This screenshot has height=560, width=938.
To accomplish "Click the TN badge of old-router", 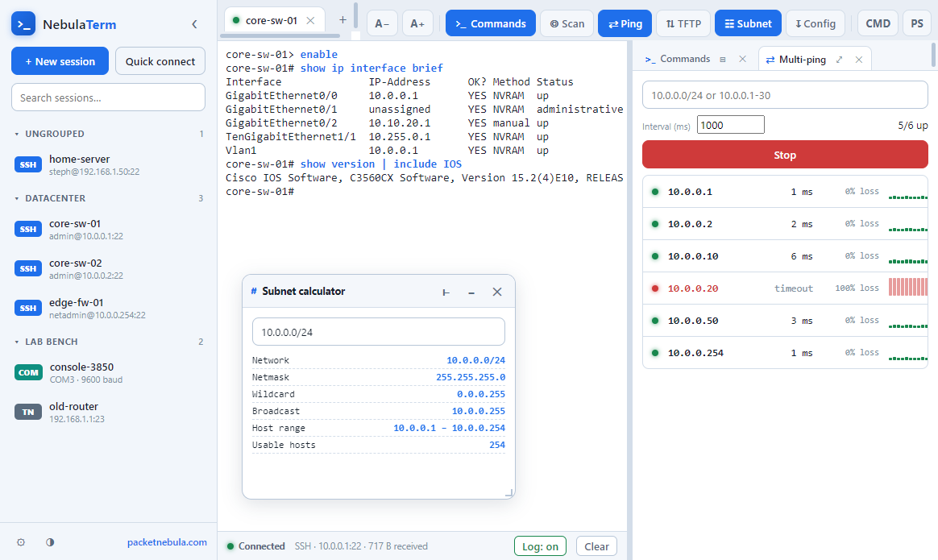I will coord(28,413).
